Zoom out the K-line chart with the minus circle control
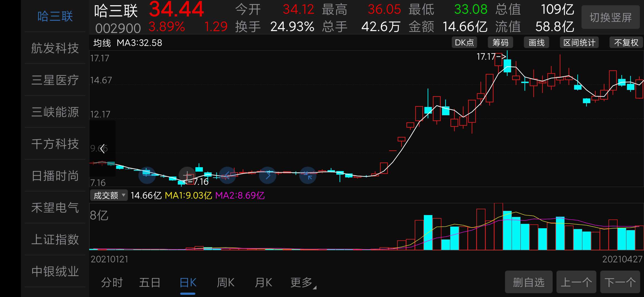Viewport: 644px width, 297px height. click(x=147, y=175)
